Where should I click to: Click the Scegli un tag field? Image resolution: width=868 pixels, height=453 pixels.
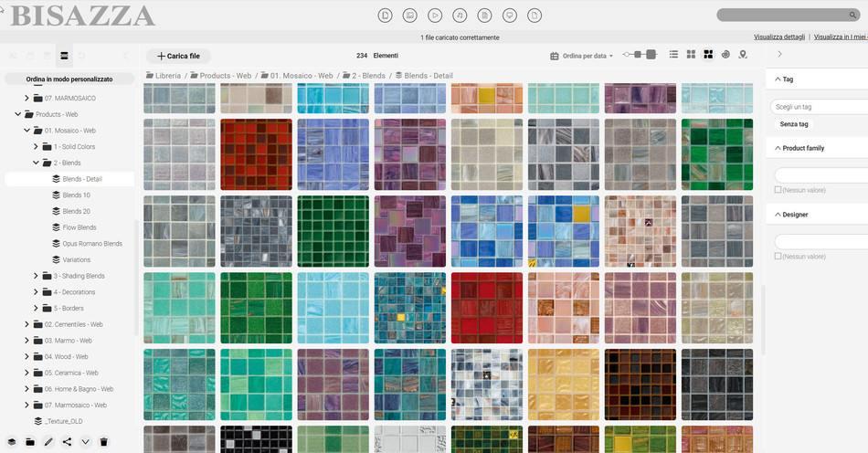point(820,107)
